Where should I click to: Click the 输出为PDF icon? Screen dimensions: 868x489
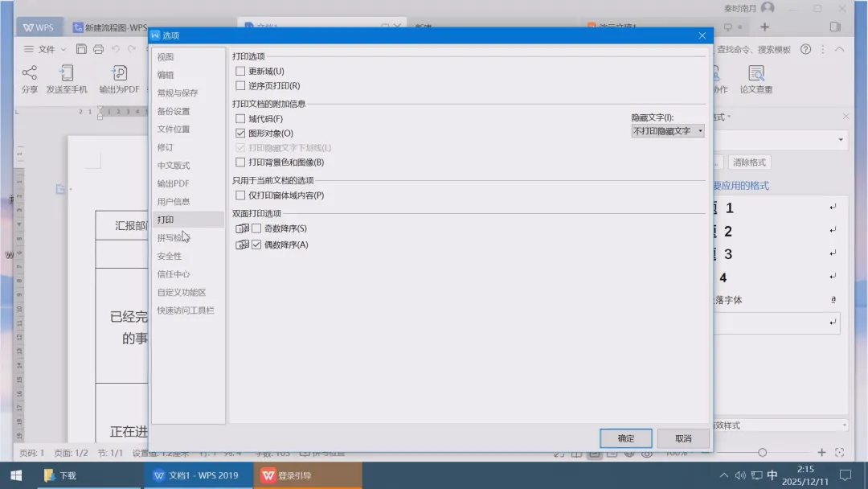point(119,72)
